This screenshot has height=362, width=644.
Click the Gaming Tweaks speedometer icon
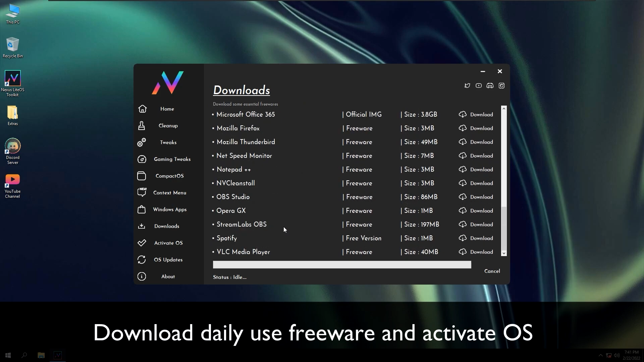(x=142, y=159)
